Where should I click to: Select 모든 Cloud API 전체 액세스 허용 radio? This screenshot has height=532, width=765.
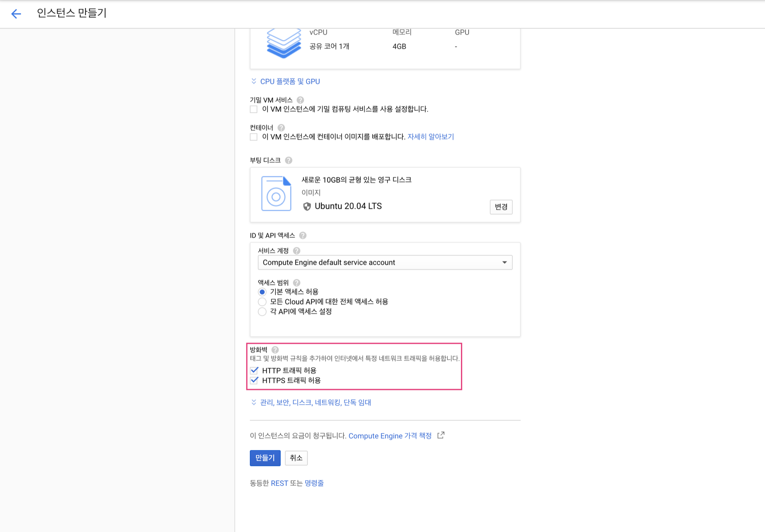(x=262, y=302)
